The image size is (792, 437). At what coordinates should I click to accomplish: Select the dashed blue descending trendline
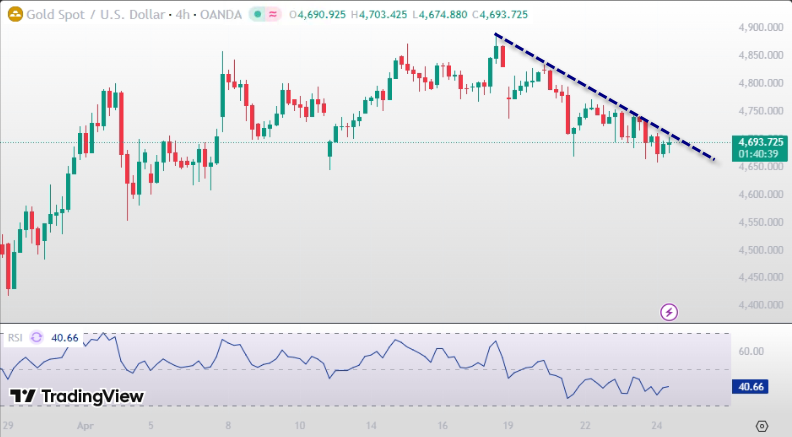coord(600,94)
